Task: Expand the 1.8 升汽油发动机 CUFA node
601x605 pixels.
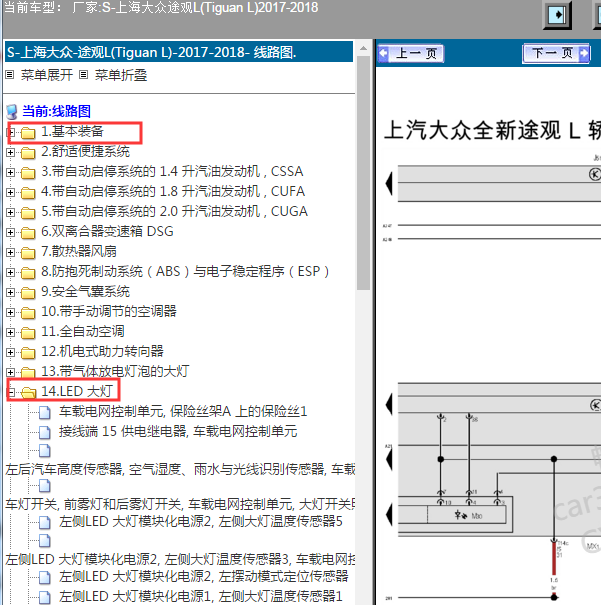Action: coord(11,193)
